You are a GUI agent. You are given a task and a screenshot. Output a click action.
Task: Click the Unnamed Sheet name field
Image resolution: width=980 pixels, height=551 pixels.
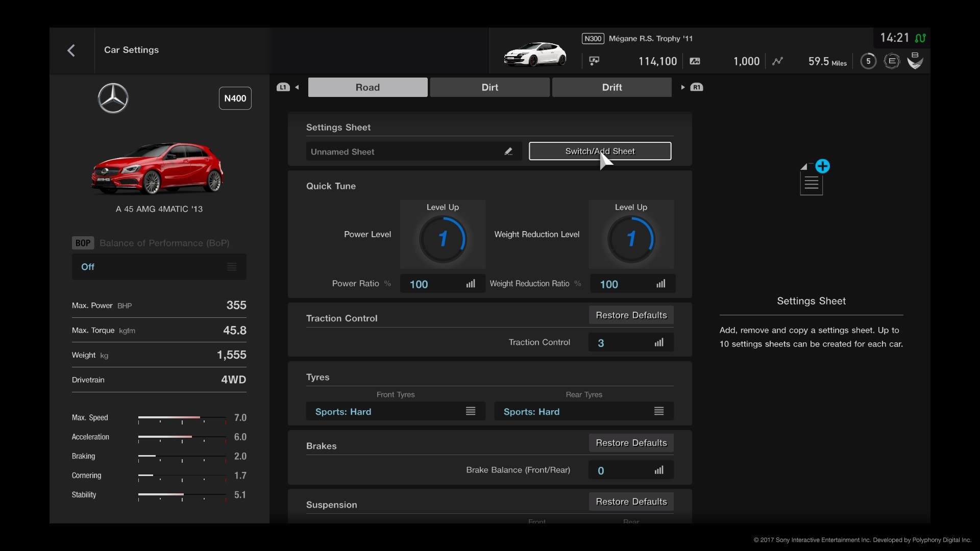(x=414, y=152)
